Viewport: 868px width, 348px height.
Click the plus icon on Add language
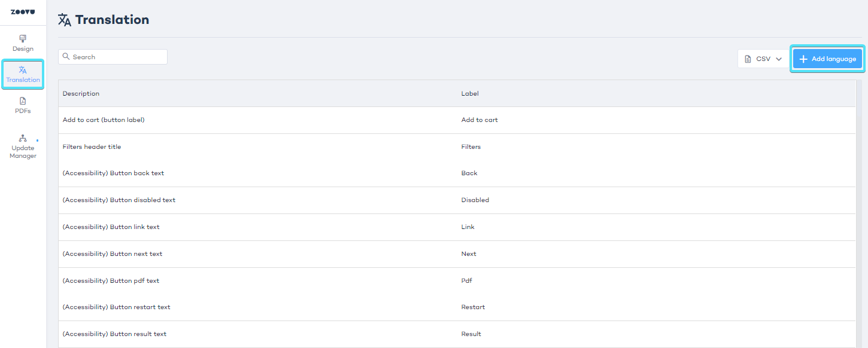click(x=803, y=58)
